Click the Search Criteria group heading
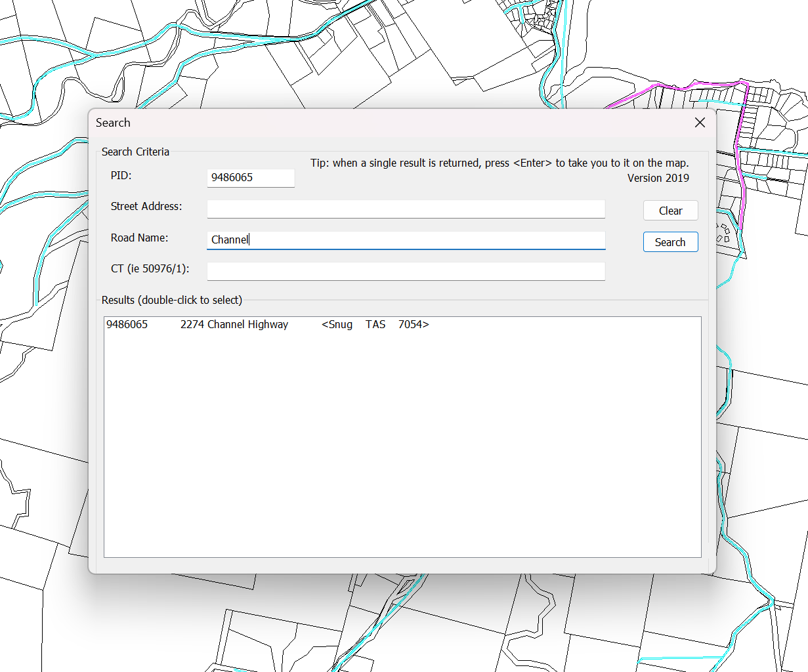The height and width of the screenshot is (672, 808). [135, 152]
